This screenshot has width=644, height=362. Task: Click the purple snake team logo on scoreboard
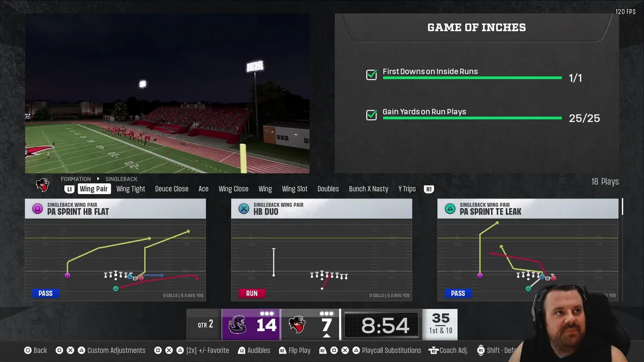pyautogui.click(x=237, y=325)
